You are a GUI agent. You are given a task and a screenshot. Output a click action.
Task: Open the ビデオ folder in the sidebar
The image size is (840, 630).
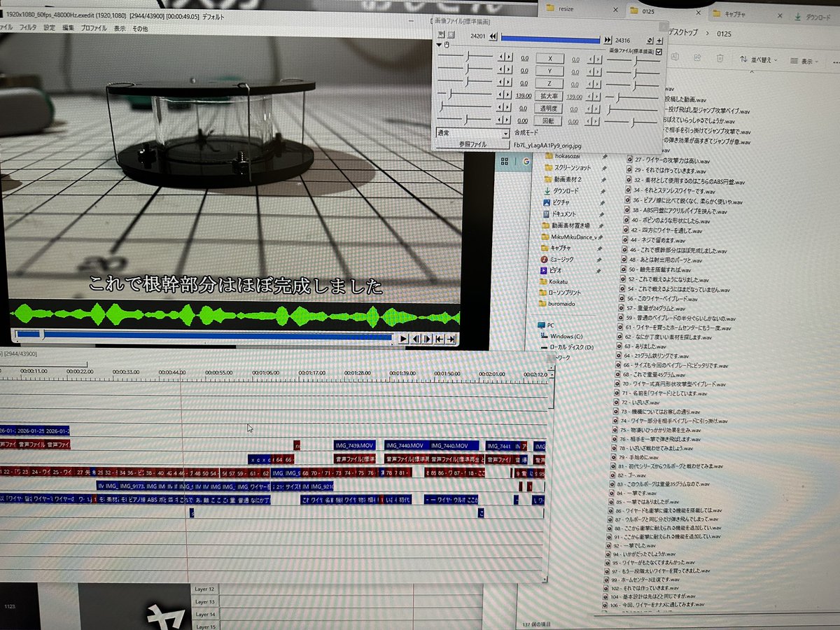[550, 270]
